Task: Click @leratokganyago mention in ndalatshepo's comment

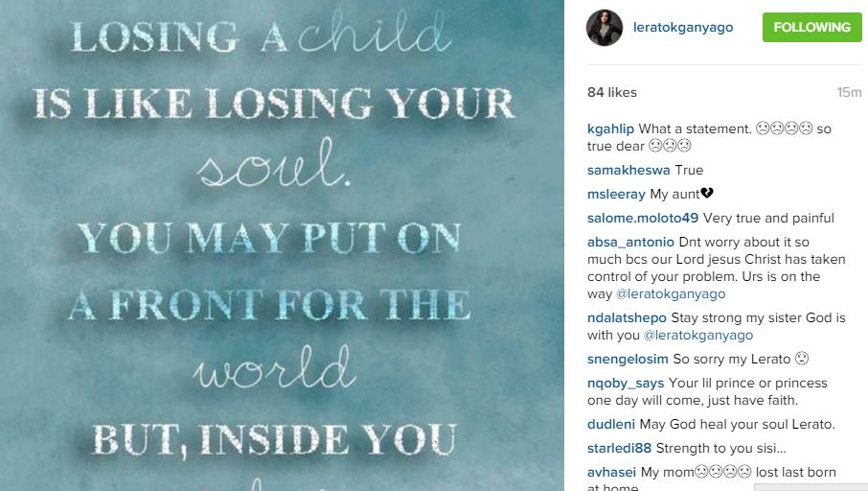Action: click(x=698, y=335)
